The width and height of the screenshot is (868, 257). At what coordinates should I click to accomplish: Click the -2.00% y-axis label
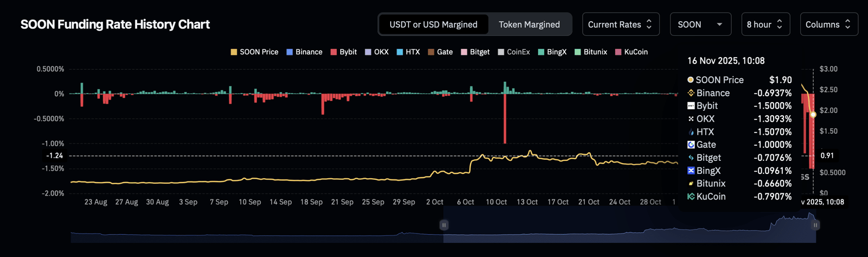(53, 193)
